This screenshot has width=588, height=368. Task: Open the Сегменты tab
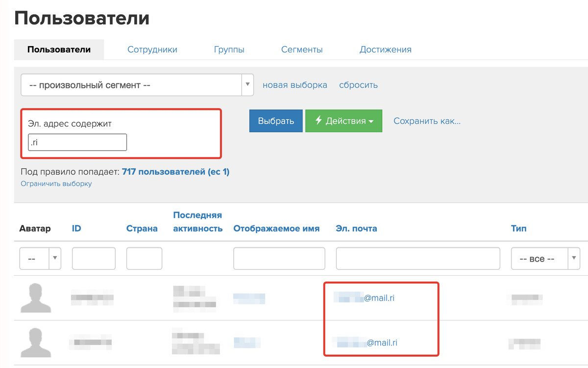[302, 50]
